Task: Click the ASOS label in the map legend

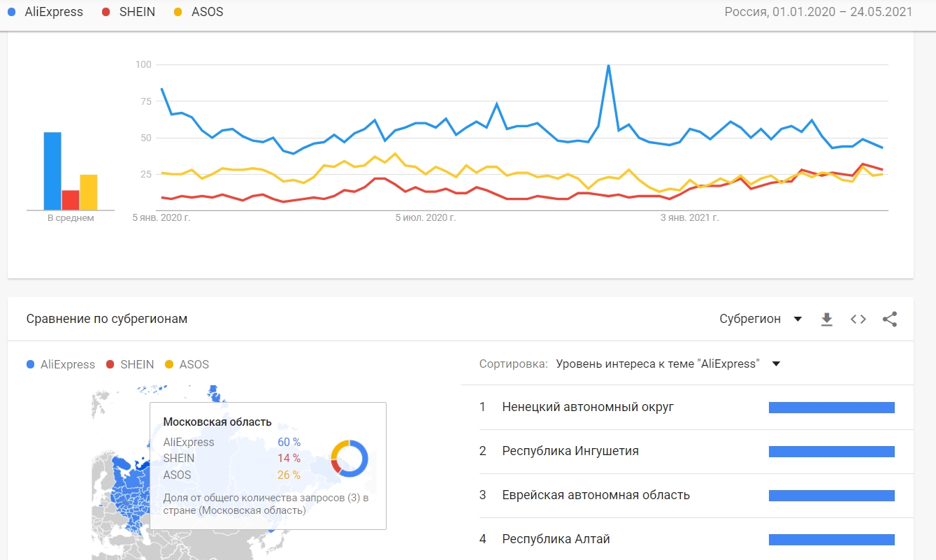Action: (x=194, y=364)
